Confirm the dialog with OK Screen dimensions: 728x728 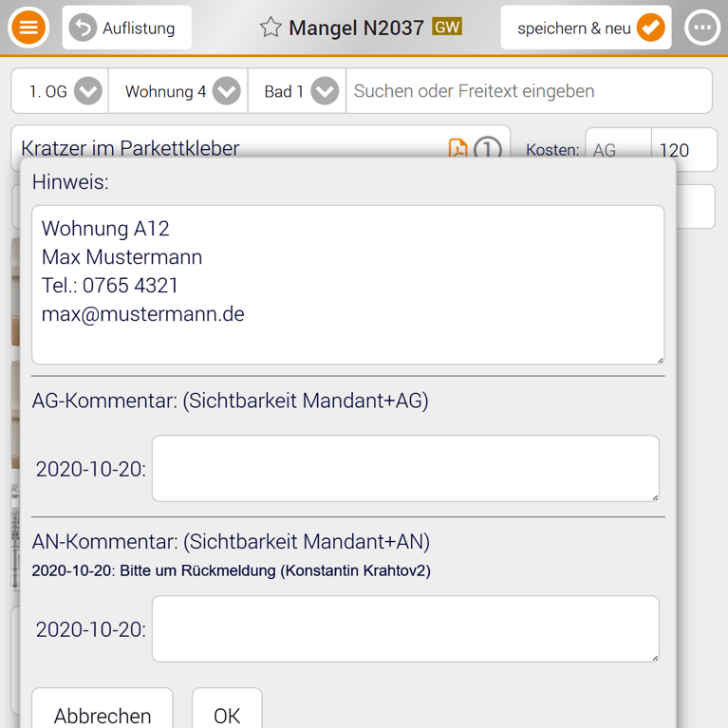pos(227,714)
